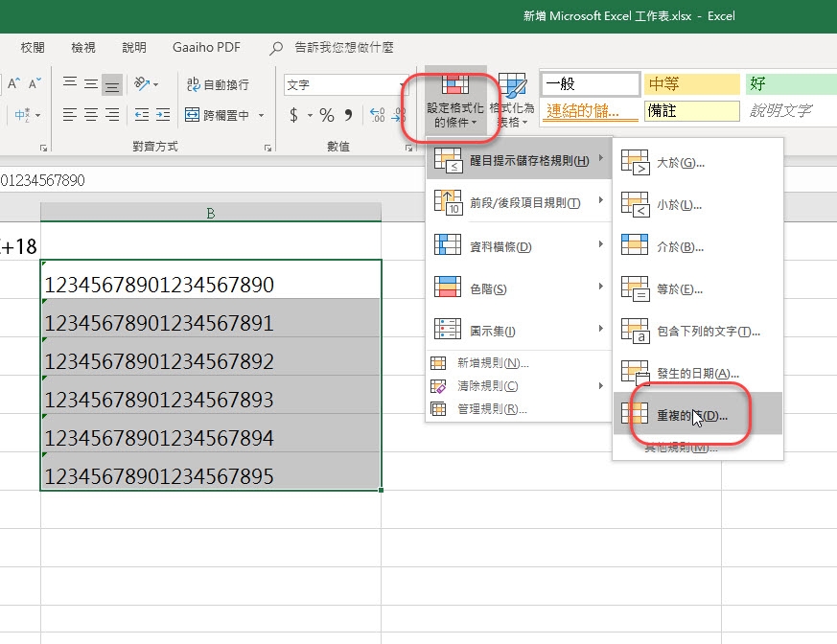Viewport: 837px width, 644px height.
Task: Click 新增規則 (New Rule) option
Action: point(493,363)
